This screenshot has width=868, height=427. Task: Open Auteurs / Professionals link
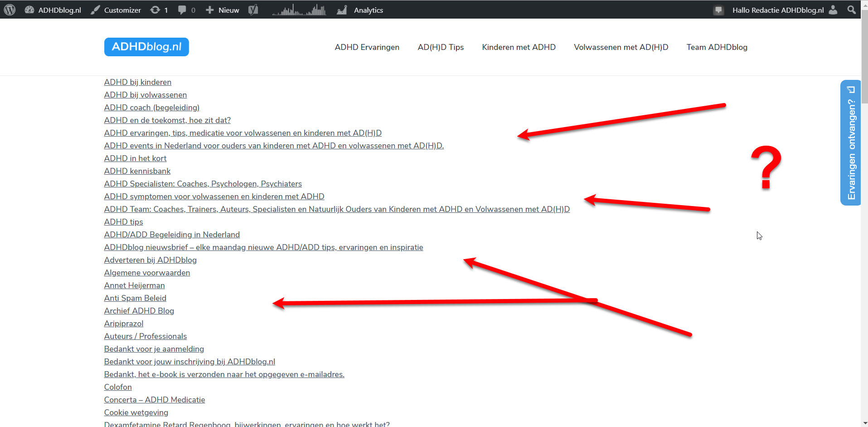click(x=145, y=336)
